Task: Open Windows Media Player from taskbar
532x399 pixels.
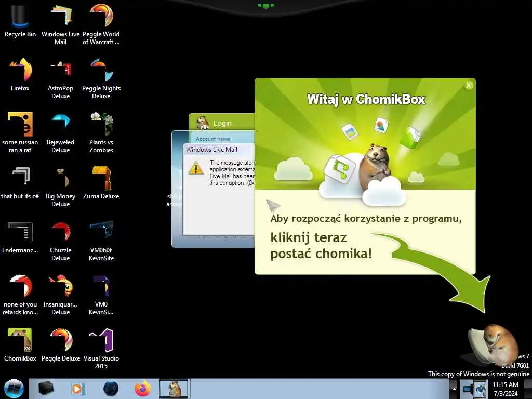Action: (77, 389)
